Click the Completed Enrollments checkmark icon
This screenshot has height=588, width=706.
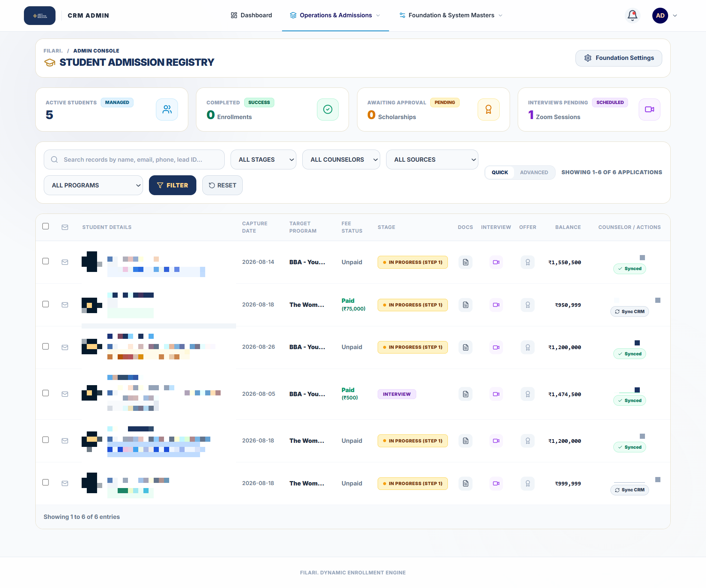tap(328, 110)
